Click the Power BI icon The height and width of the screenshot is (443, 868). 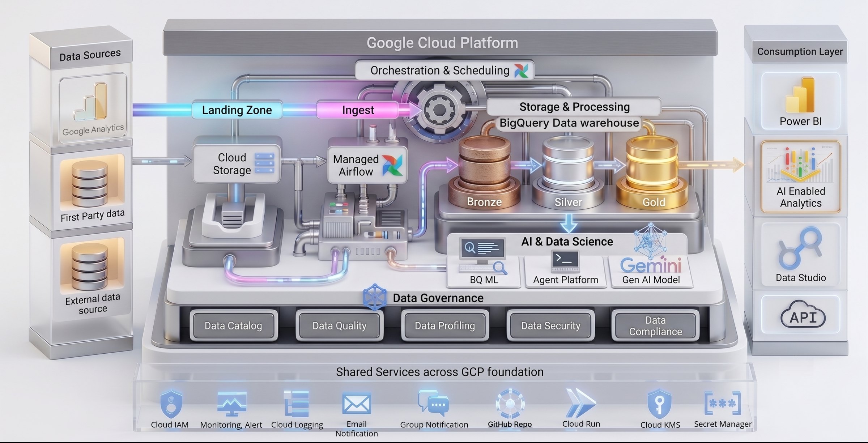pyautogui.click(x=800, y=95)
